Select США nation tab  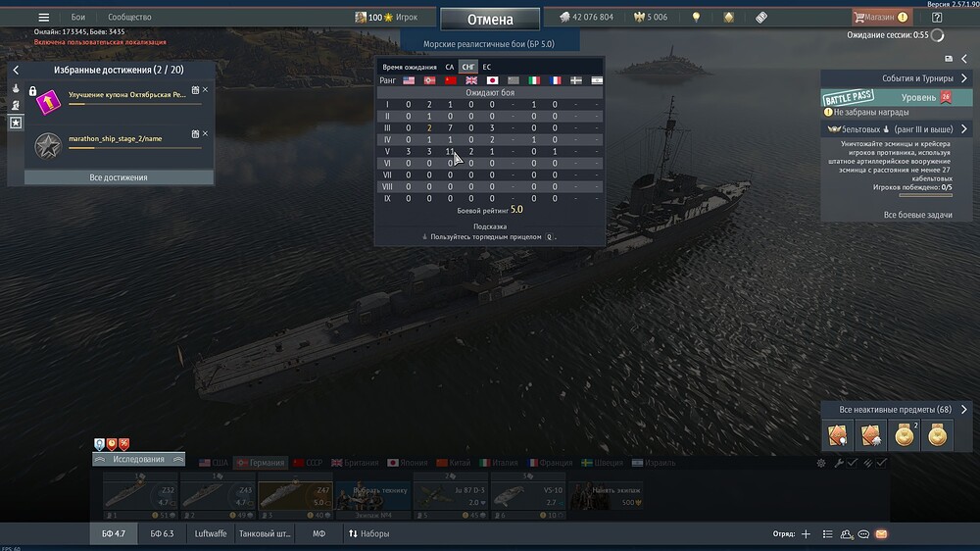pos(214,463)
